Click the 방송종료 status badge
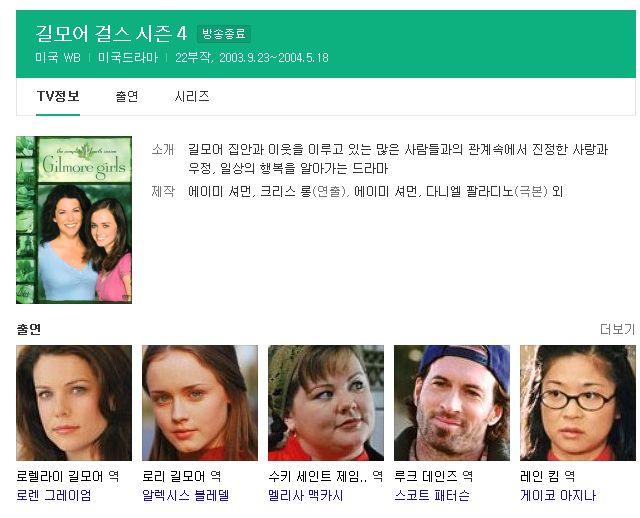Viewport: 640px width, 518px height. click(224, 34)
